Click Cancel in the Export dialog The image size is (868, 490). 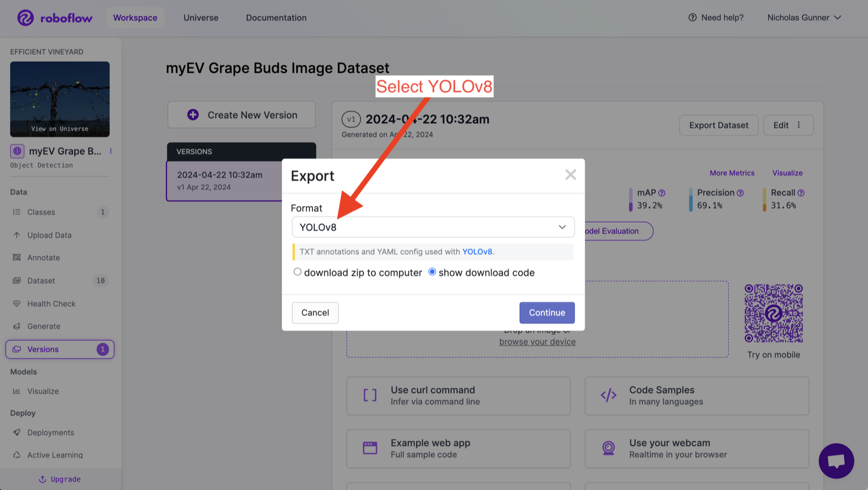[x=315, y=313]
